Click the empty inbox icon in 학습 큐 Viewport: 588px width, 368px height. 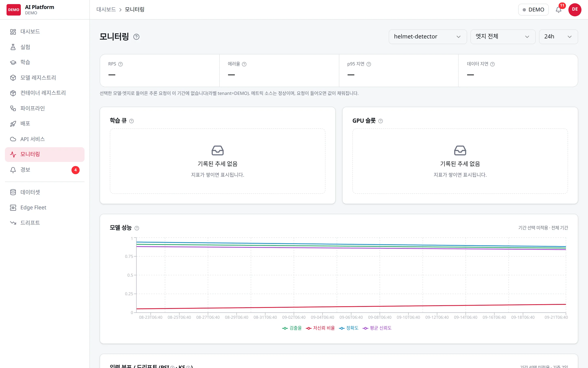coord(217,150)
